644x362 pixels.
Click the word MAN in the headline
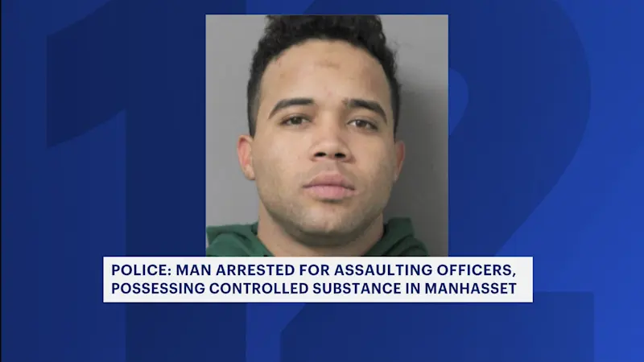click(193, 270)
